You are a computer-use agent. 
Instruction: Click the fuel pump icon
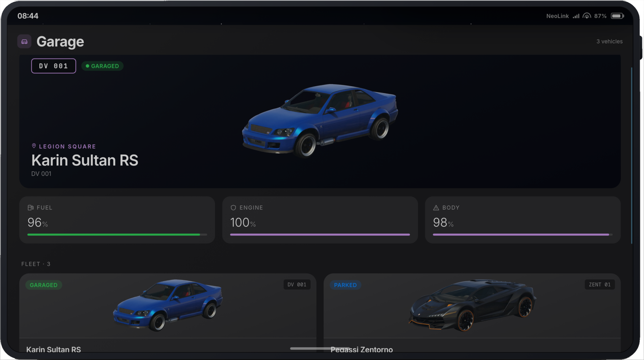(x=31, y=208)
